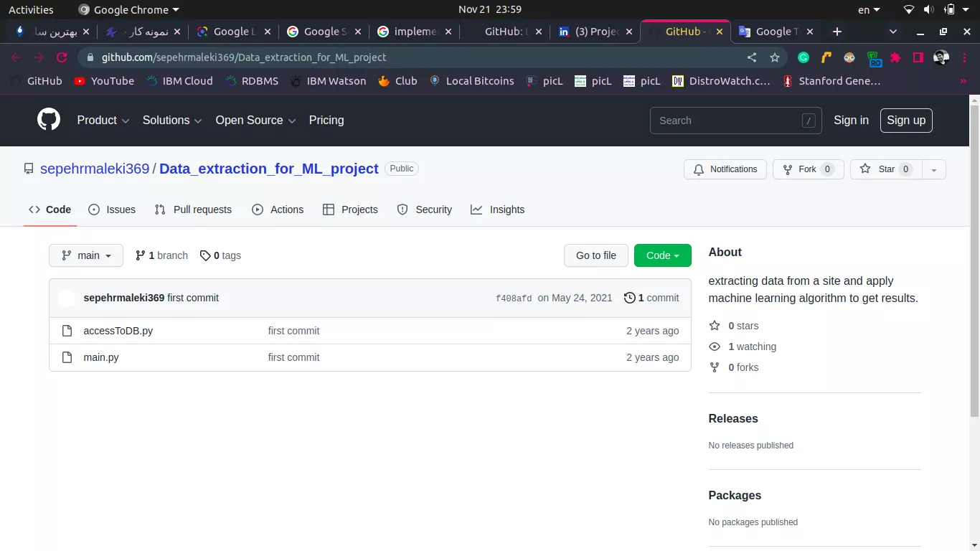Open the green Code dropdown button
The height and width of the screenshot is (551, 980).
663,255
